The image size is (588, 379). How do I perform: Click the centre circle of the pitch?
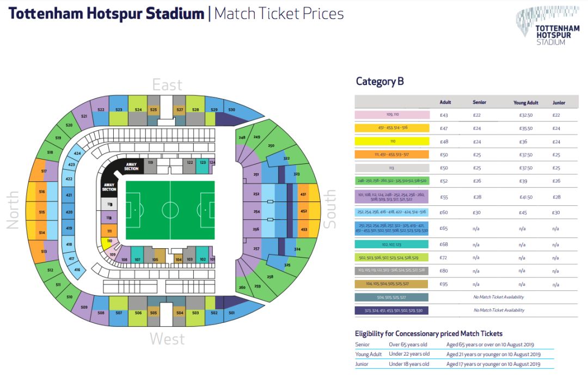click(x=170, y=210)
